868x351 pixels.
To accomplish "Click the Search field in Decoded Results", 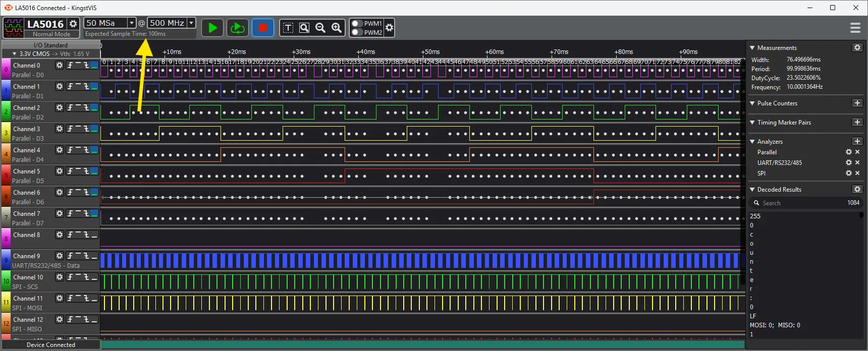I will 802,203.
